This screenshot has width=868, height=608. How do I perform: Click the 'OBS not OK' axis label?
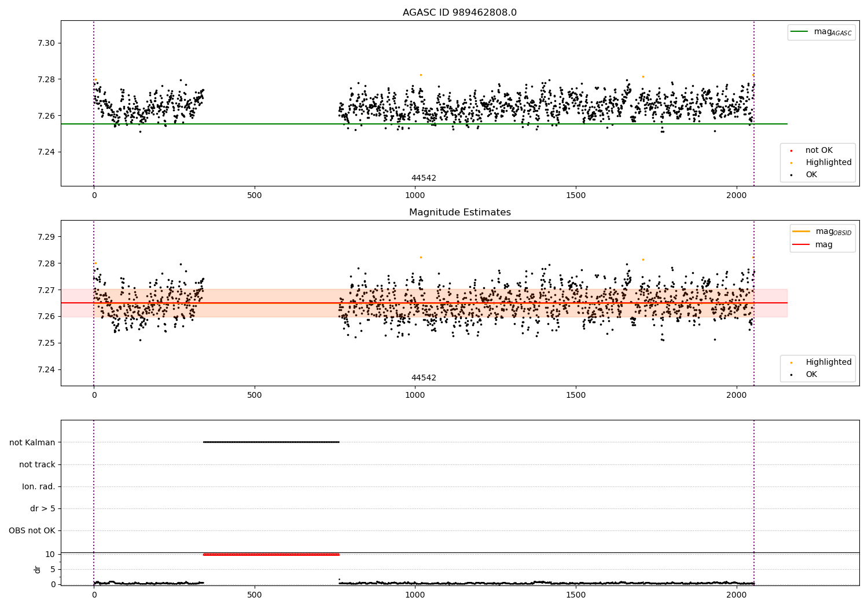coord(32,530)
